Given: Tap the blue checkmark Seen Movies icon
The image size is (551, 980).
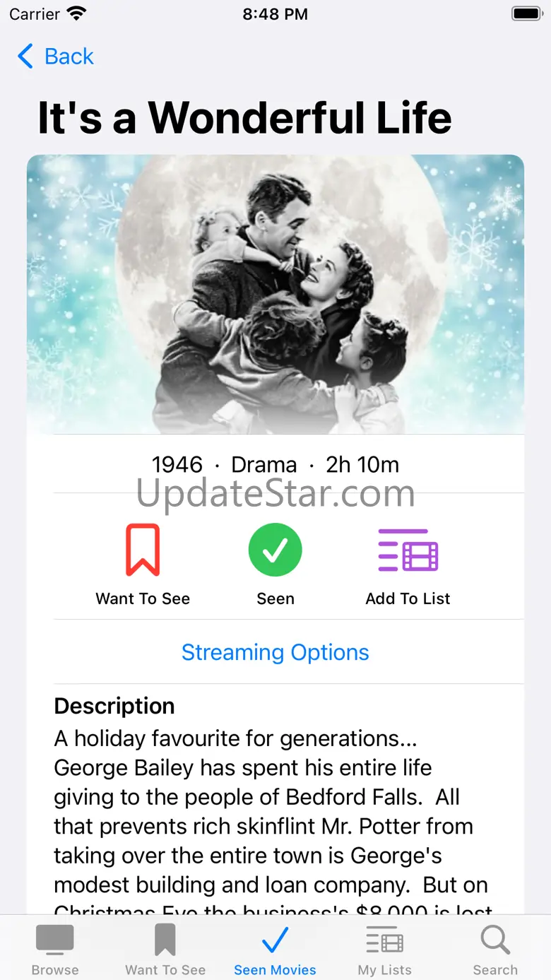Looking at the screenshot, I should pyautogui.click(x=275, y=940).
